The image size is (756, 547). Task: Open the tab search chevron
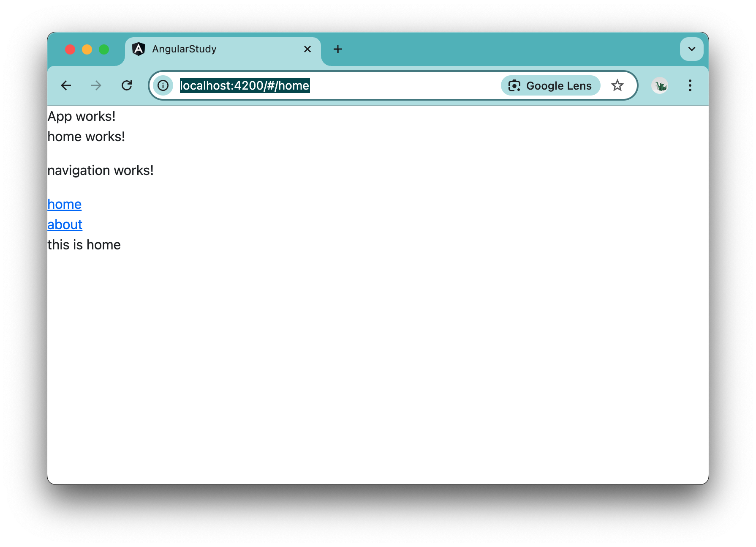pos(691,49)
